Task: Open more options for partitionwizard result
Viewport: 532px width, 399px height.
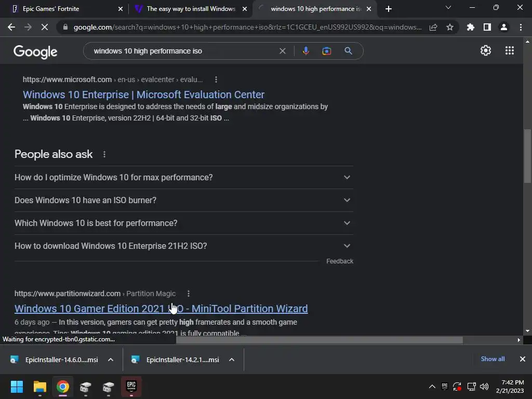Action: point(188,294)
